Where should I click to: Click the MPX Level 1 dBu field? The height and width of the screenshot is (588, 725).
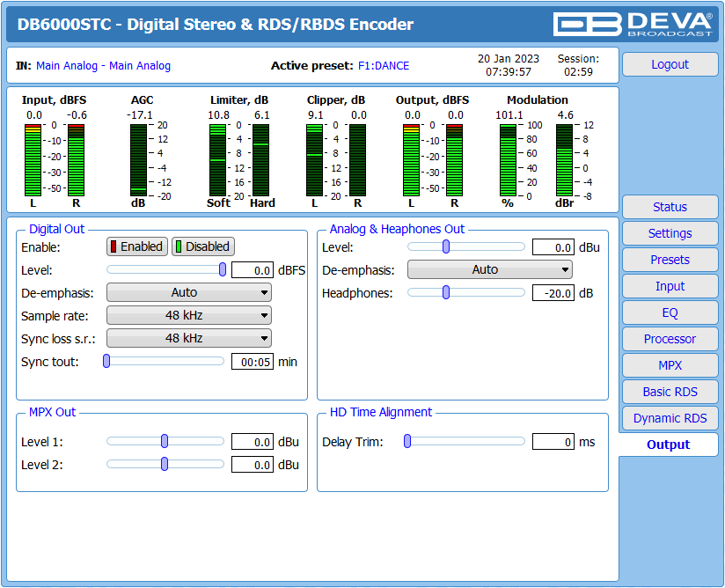[253, 442]
